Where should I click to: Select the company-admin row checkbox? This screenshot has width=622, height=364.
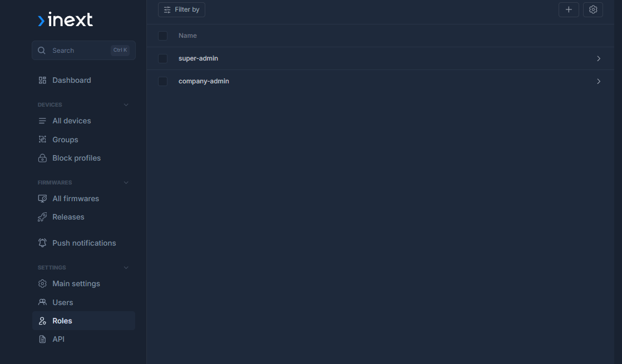click(163, 81)
